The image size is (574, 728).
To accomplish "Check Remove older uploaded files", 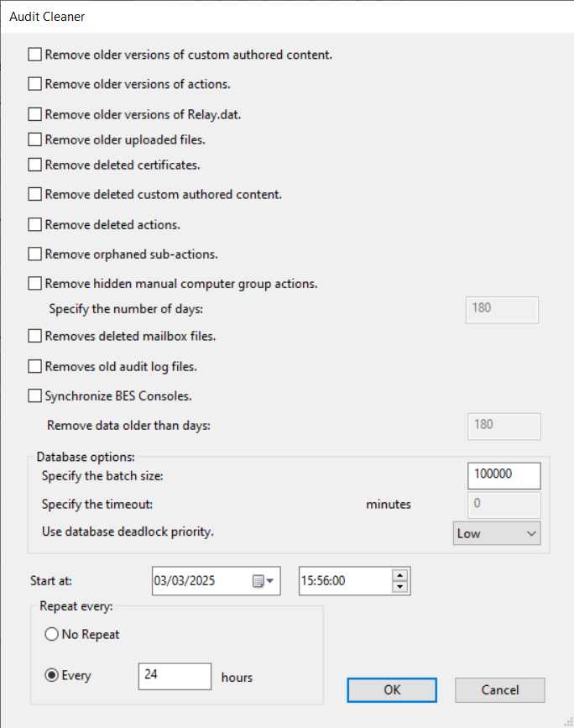I will 34,139.
